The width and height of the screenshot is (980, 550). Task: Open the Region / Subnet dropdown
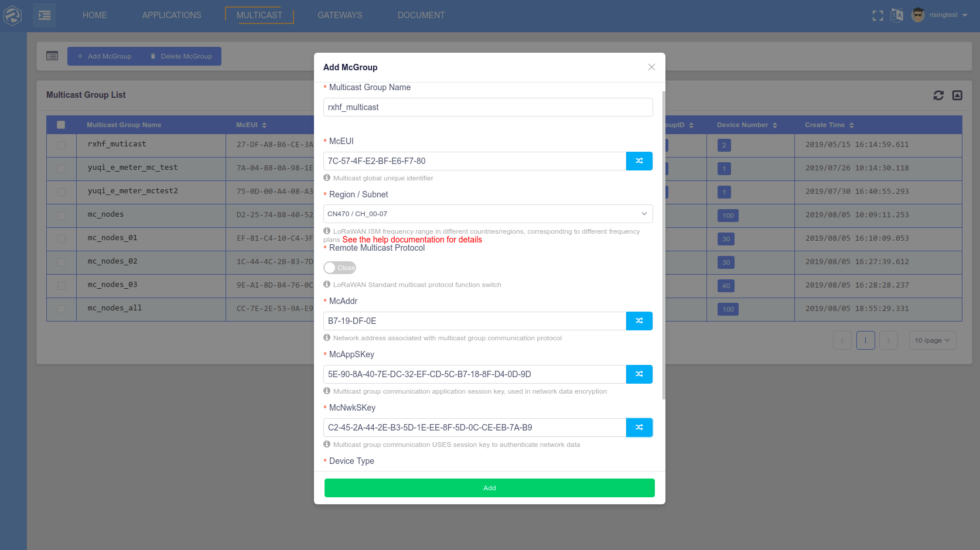click(x=487, y=214)
